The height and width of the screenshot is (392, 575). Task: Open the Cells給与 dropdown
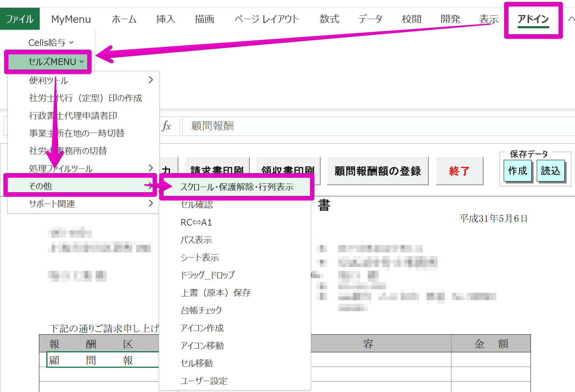pos(51,43)
